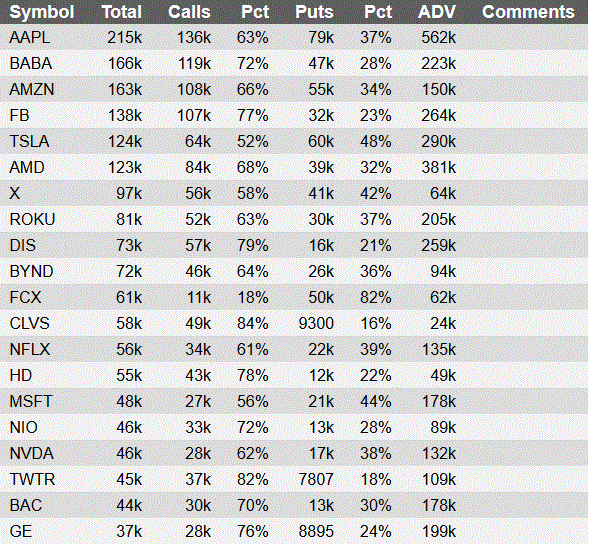Click the Symbol column header
Viewport: 615px width, 553px height.
click(42, 12)
